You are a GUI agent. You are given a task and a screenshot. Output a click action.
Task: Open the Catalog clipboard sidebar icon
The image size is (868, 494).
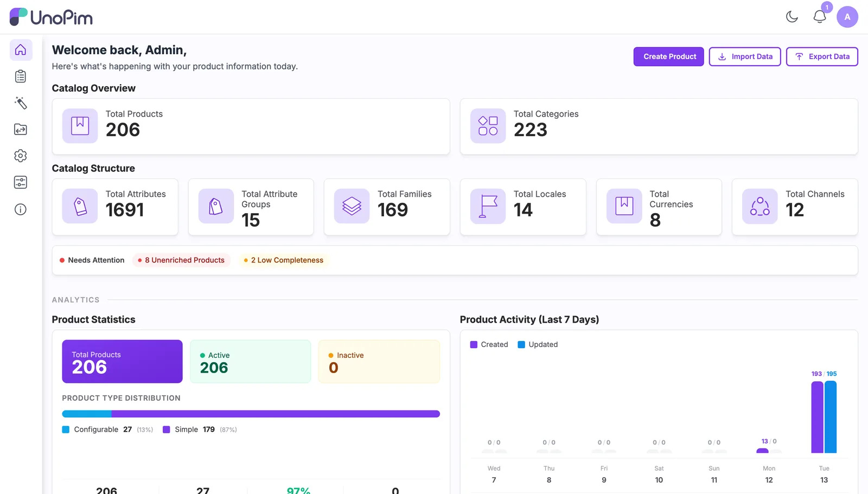[21, 76]
